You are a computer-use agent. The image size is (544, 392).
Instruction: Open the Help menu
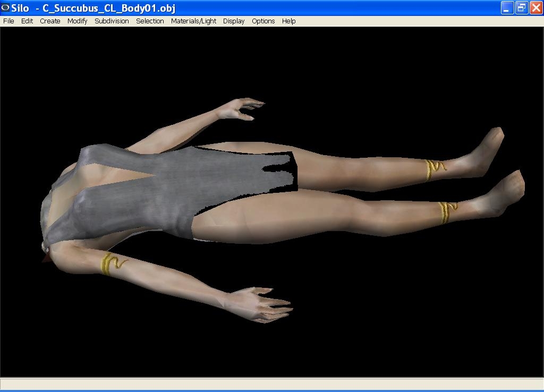click(x=288, y=21)
